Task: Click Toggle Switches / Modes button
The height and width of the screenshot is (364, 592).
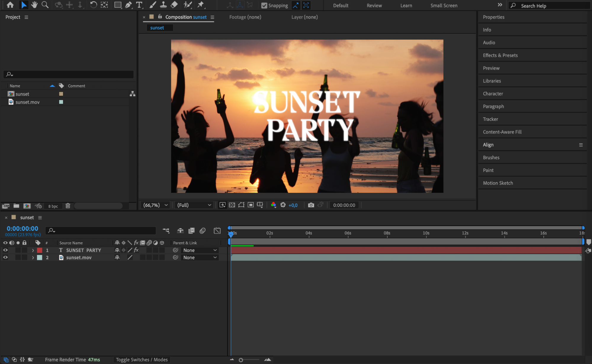Action: [142, 360]
